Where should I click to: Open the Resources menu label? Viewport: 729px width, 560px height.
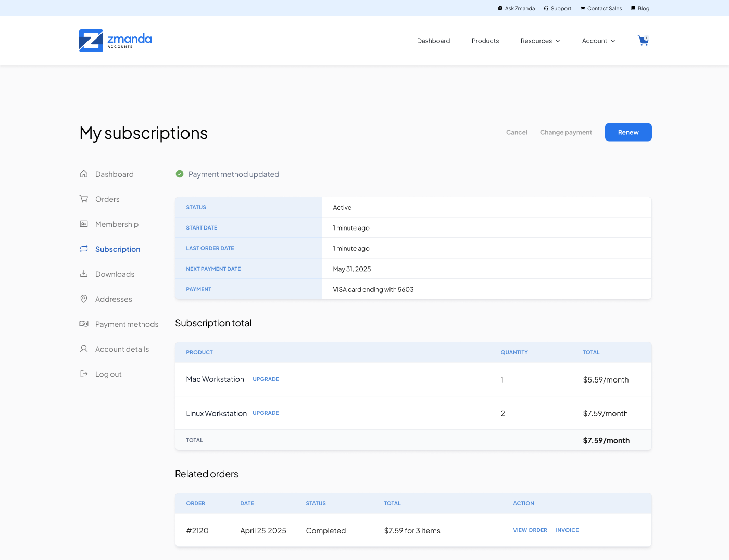coord(536,41)
